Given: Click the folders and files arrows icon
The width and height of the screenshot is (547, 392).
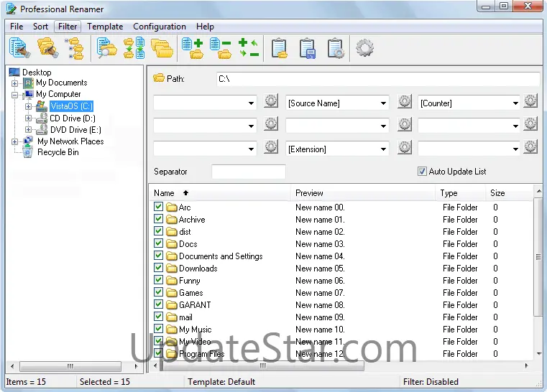Looking at the screenshot, I should point(134,48).
